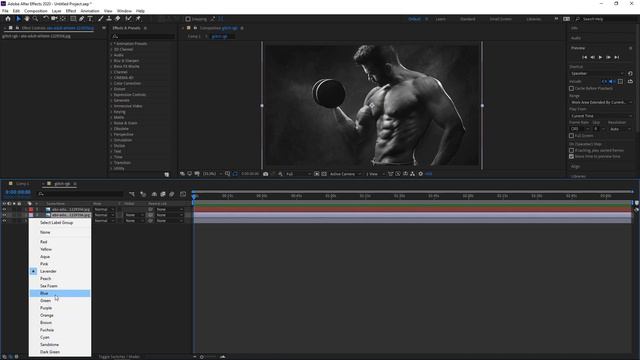Play the preview with the play button
The height and width of the screenshot is (360, 640).
coord(600,58)
